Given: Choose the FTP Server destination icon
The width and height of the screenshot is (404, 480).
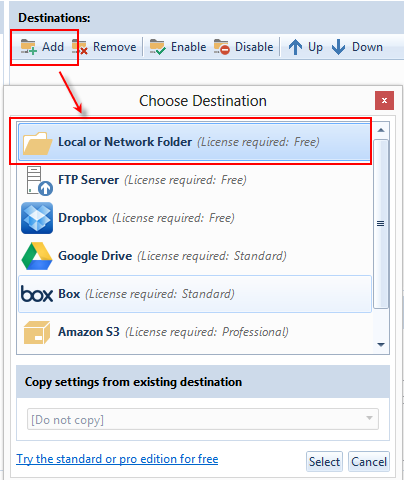Looking at the screenshot, I should point(38,180).
